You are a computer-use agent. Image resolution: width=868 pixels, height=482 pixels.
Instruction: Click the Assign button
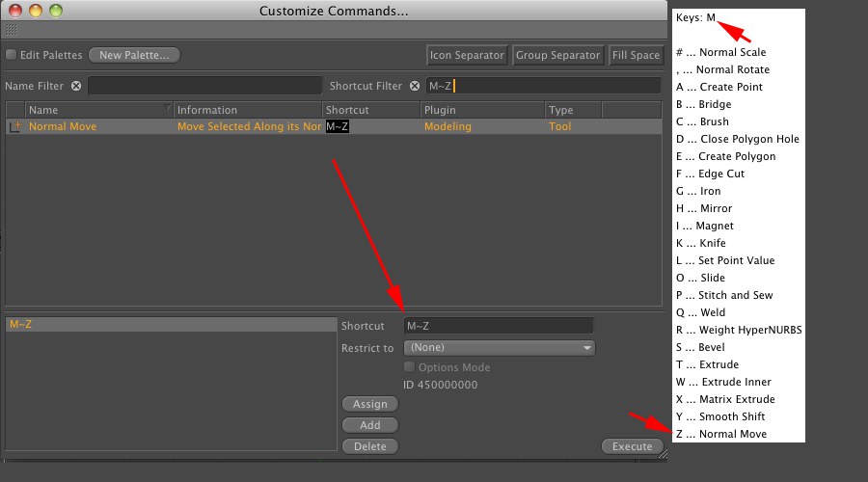[369, 404]
